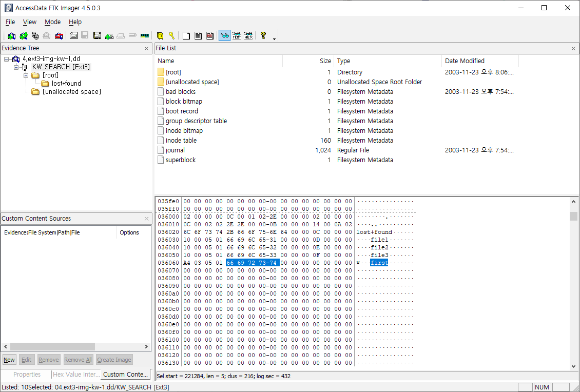The width and height of the screenshot is (580, 392).
Task: Click Detect EFS Encryption key icon
Action: (171, 35)
